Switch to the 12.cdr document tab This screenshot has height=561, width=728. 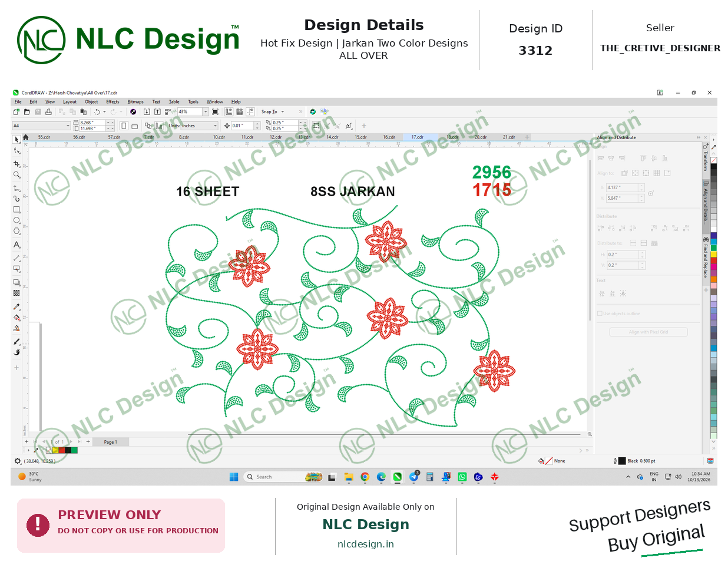[276, 137]
